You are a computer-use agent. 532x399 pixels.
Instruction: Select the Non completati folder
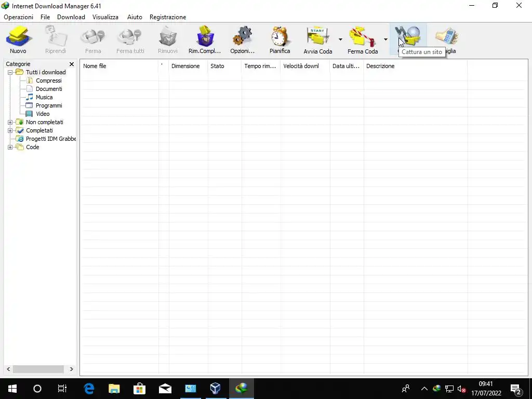click(x=45, y=122)
